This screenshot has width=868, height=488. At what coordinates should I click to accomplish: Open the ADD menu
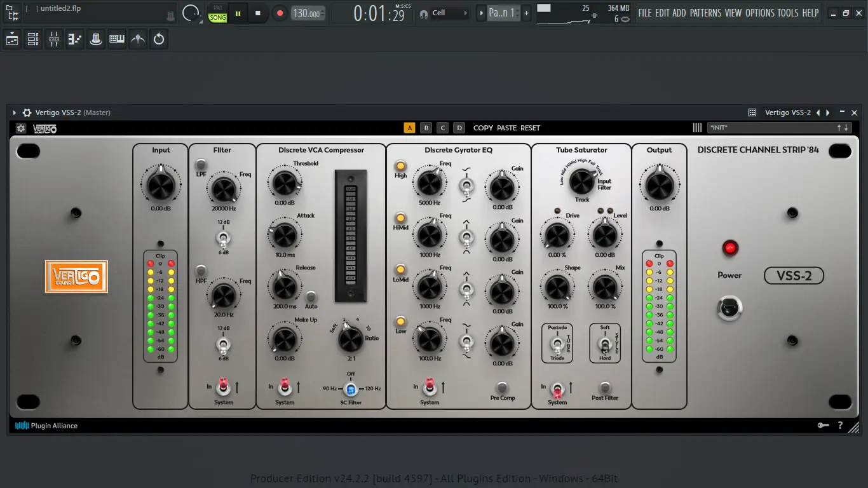pos(679,13)
